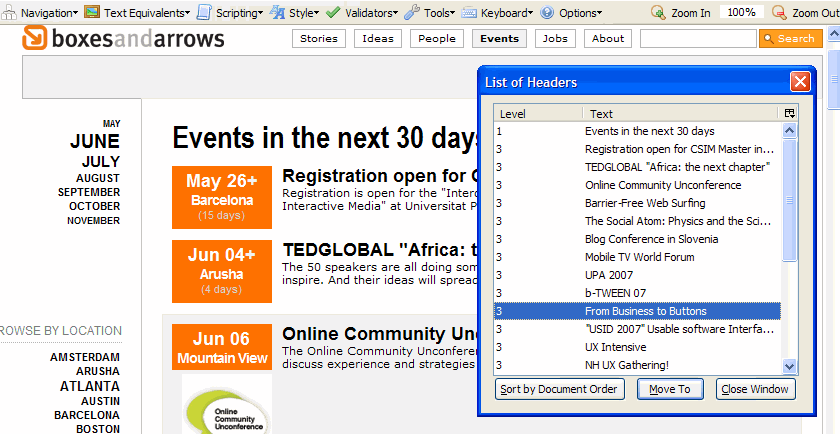
Task: Open the Style toolbar menu
Action: pos(304,13)
